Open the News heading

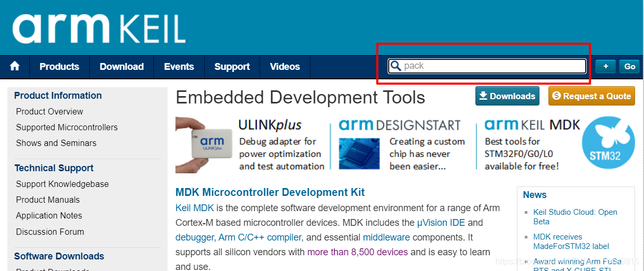(535, 195)
